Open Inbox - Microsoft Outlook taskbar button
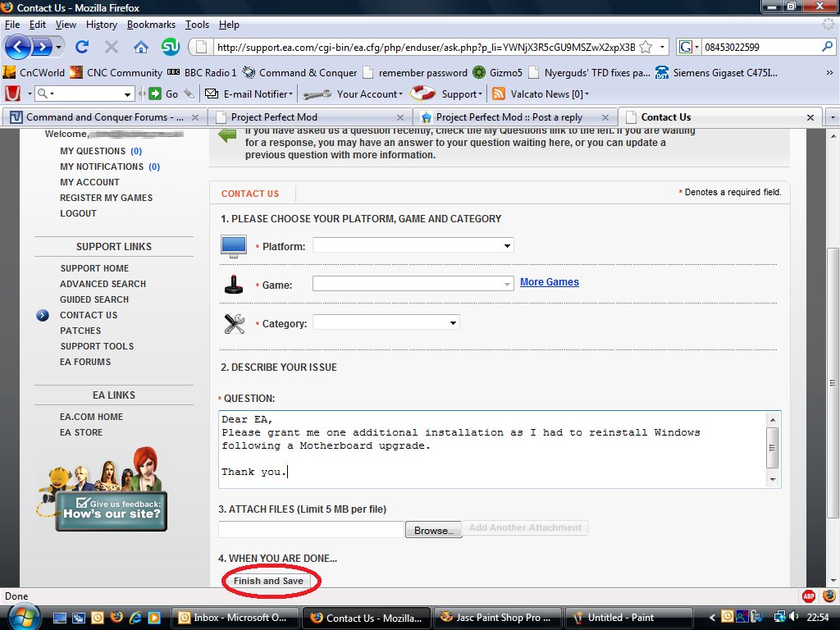840x630 pixels. coord(235,618)
